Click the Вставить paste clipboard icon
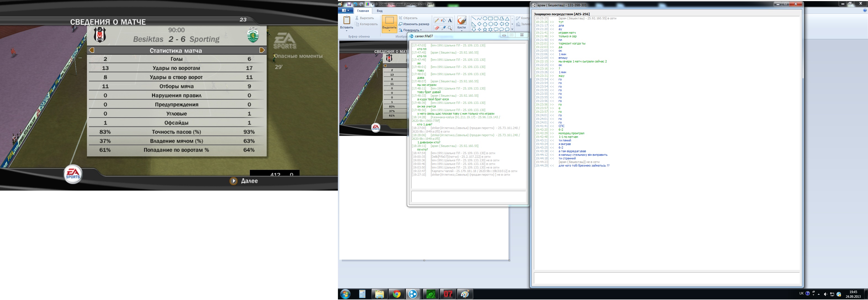868x300 pixels. click(x=347, y=20)
